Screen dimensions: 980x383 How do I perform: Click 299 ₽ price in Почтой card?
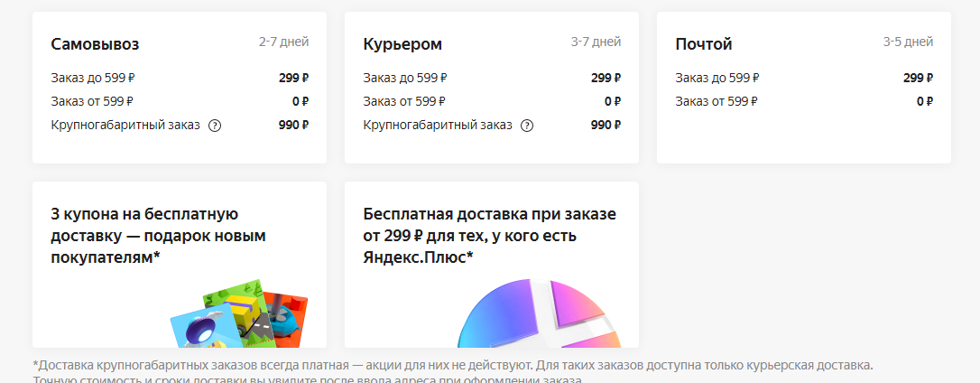click(x=918, y=78)
